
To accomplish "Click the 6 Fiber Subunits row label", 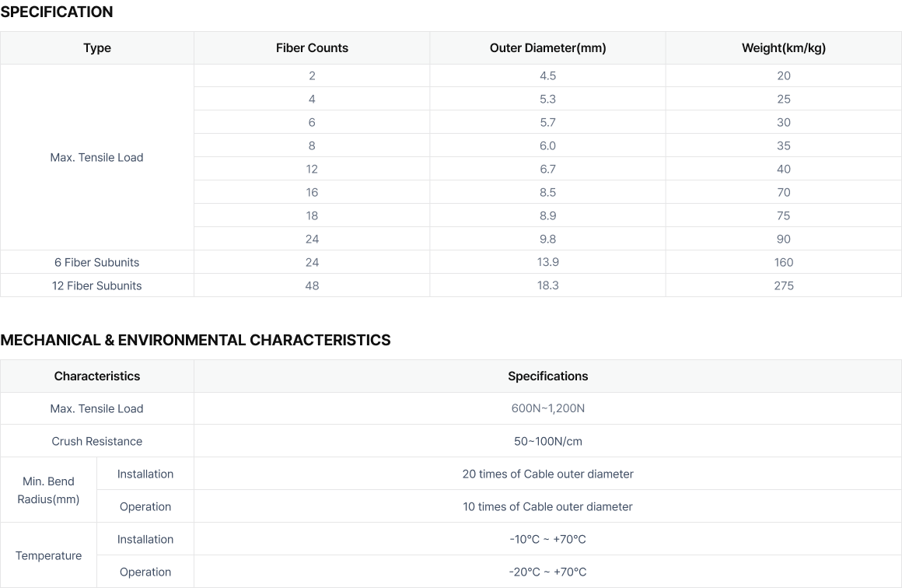I will coord(97,262).
